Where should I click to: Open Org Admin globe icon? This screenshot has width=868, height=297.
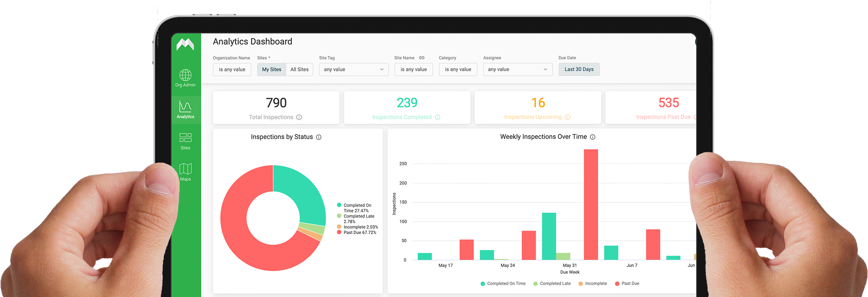[x=185, y=75]
